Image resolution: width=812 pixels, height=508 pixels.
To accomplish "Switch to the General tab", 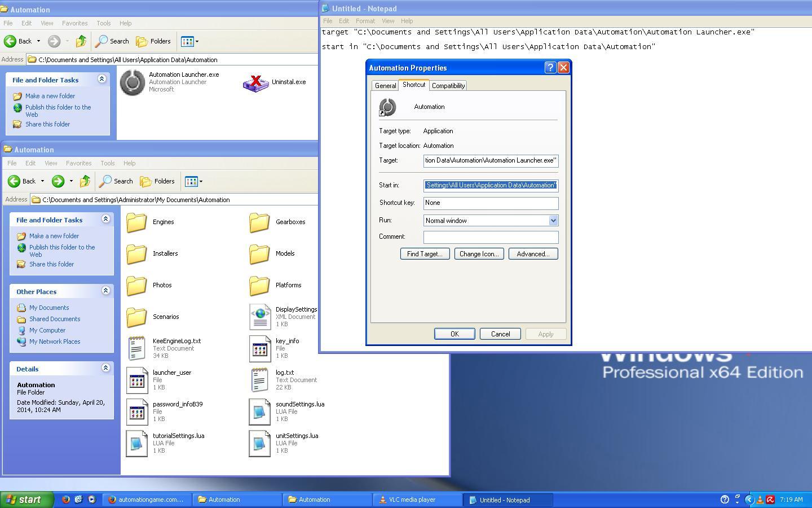I will [x=385, y=86].
